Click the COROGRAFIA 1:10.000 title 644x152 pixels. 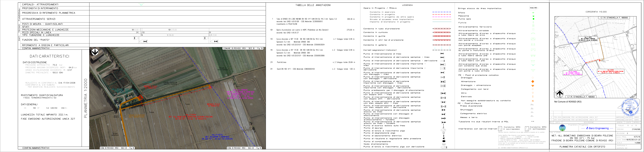[x=596, y=12]
